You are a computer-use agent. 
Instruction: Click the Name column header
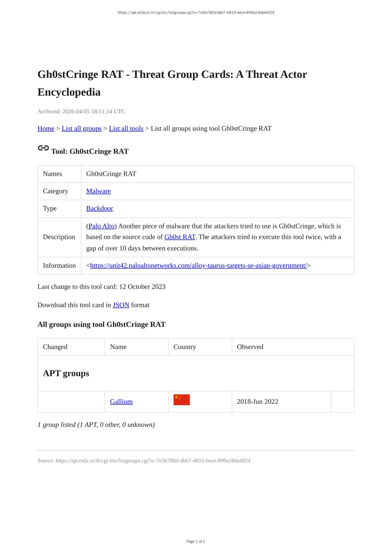click(x=118, y=347)
